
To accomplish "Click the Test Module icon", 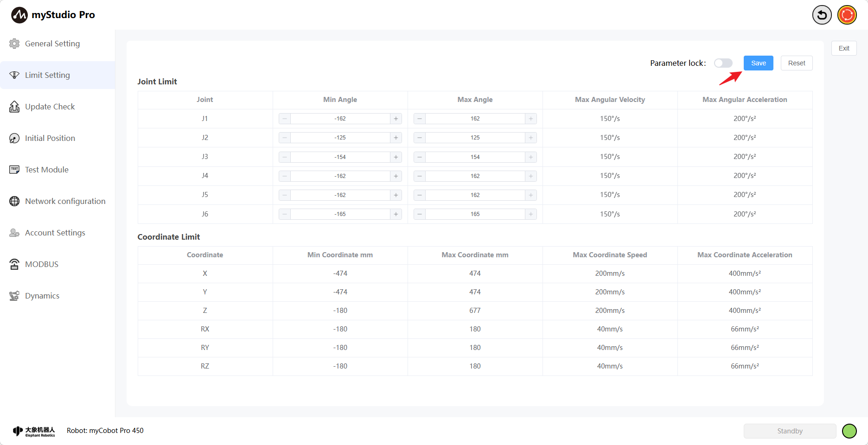I will [14, 170].
